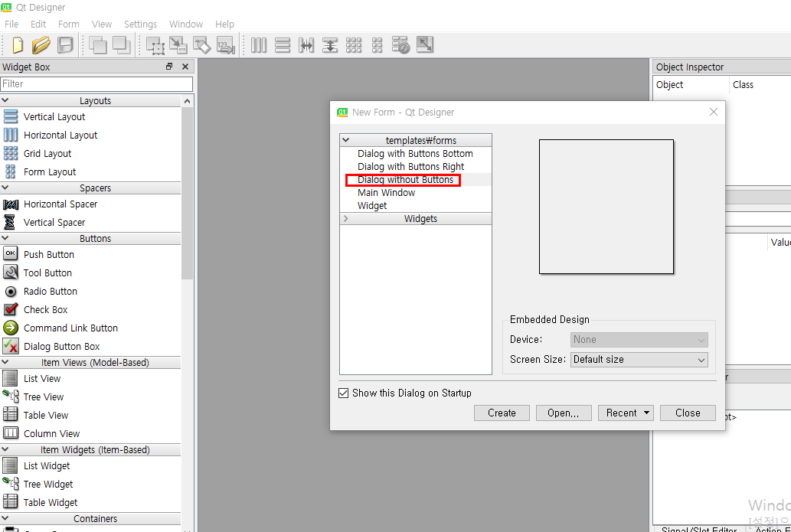Click the Close button in New Form dialog
Screen dimensions: 791x532
[x=688, y=413]
